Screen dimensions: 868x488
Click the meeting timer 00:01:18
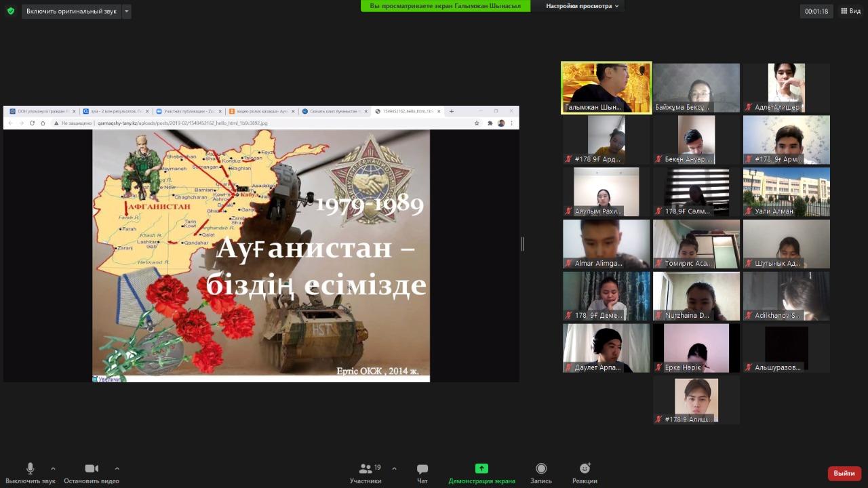click(816, 12)
